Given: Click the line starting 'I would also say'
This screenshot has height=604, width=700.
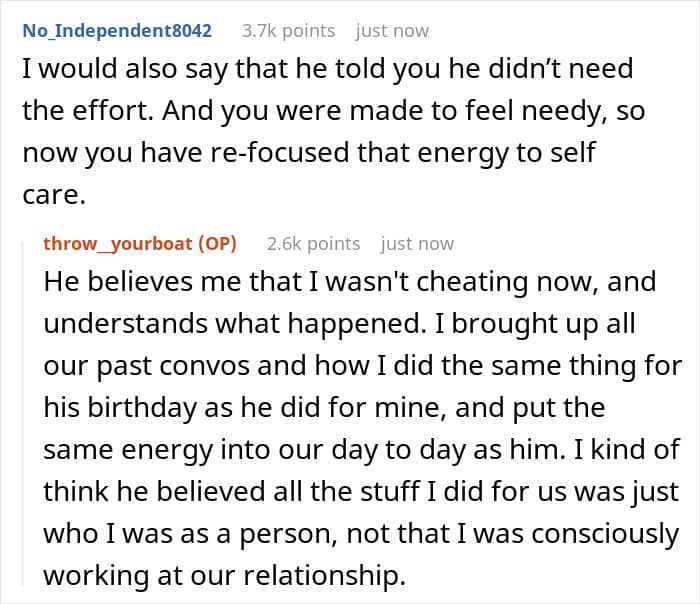Looking at the screenshot, I should click(x=327, y=69).
